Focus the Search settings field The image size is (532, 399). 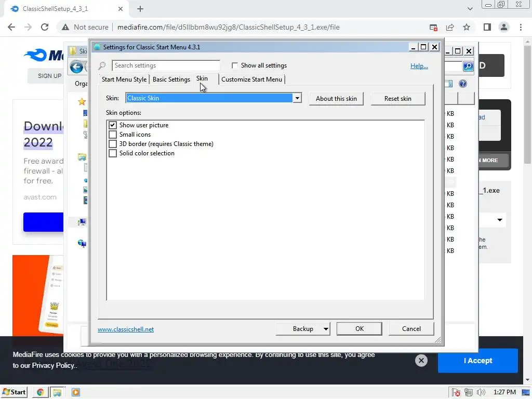click(x=166, y=65)
